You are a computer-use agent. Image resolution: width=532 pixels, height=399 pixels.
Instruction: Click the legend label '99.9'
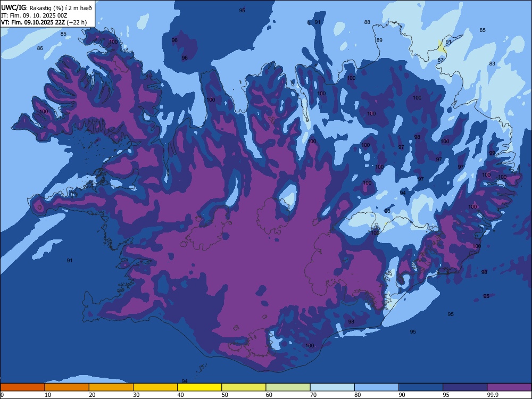(x=493, y=395)
